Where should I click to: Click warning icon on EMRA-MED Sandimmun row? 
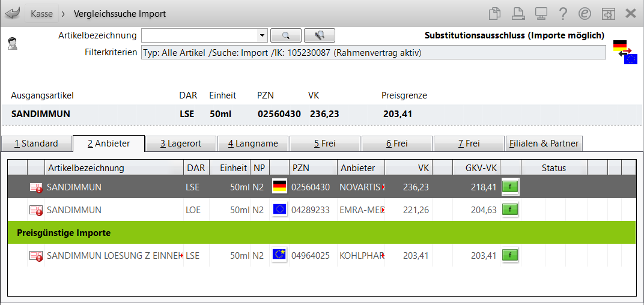pyautogui.click(x=36, y=210)
